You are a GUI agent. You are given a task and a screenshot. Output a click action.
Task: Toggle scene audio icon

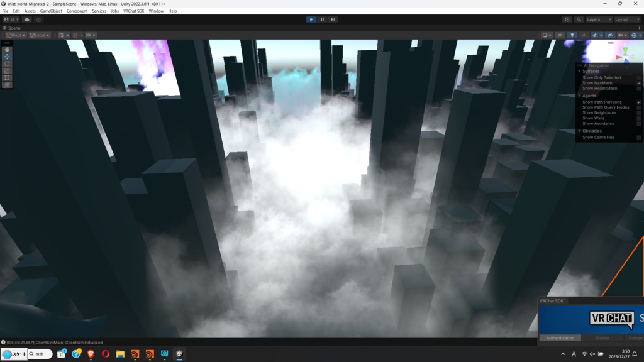(584, 35)
